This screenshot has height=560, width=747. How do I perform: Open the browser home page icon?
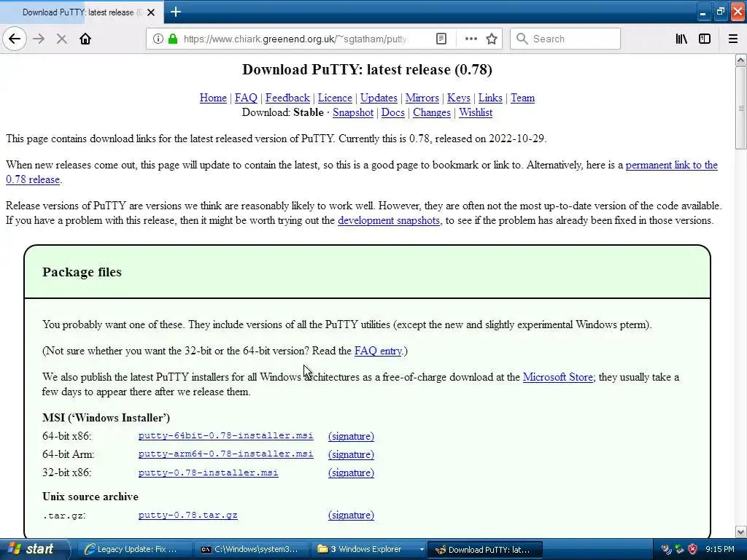[85, 39]
